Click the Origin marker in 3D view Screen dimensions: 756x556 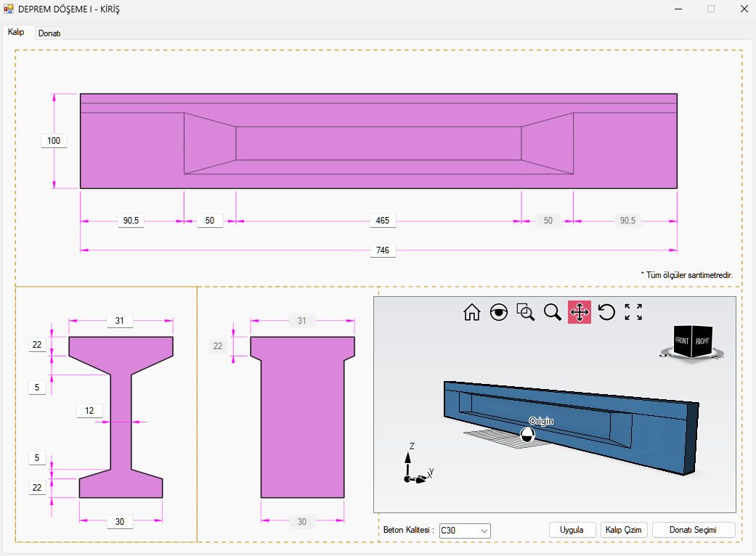tap(528, 434)
